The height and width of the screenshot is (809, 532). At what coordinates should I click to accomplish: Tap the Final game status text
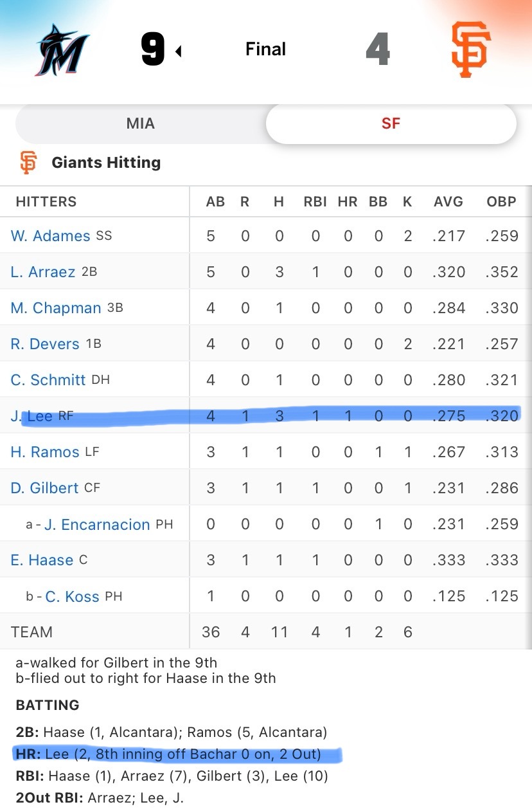265,49
